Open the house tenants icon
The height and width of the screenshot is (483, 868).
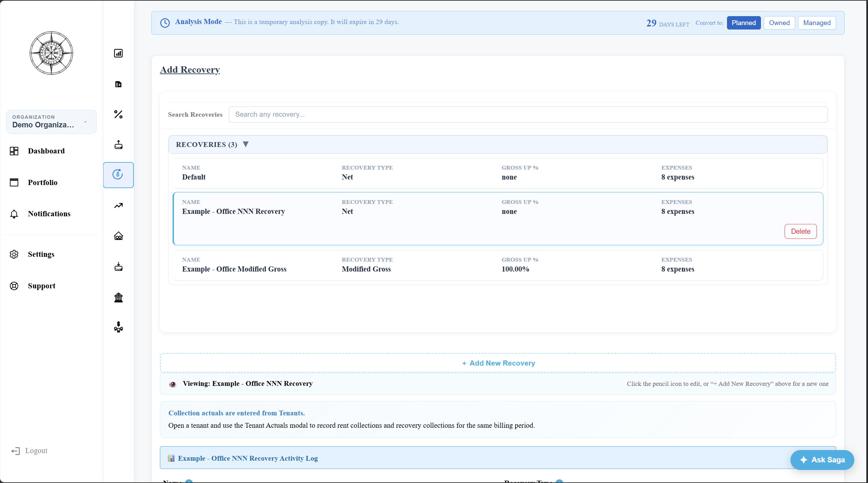click(x=118, y=236)
